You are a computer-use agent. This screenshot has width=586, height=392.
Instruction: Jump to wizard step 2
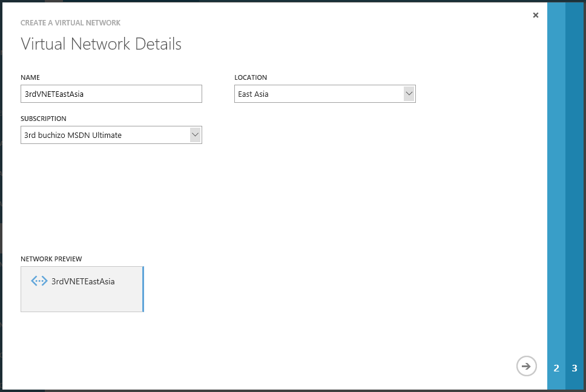point(556,368)
